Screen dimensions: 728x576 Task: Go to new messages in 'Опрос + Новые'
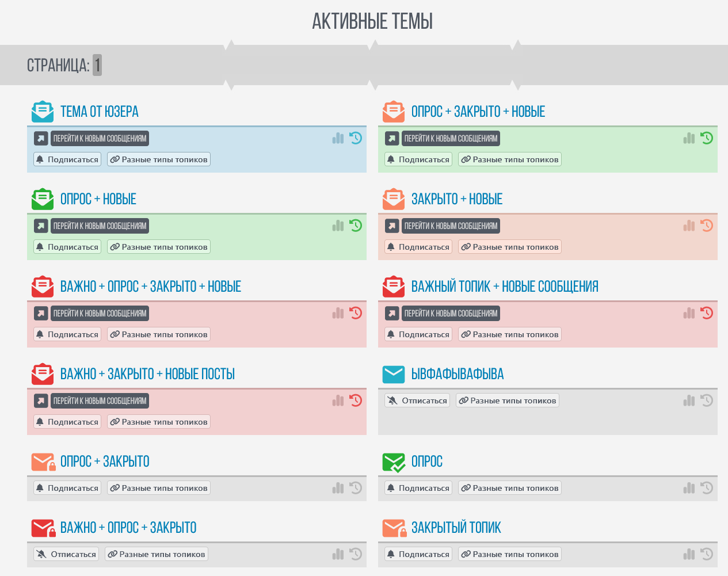[100, 226]
